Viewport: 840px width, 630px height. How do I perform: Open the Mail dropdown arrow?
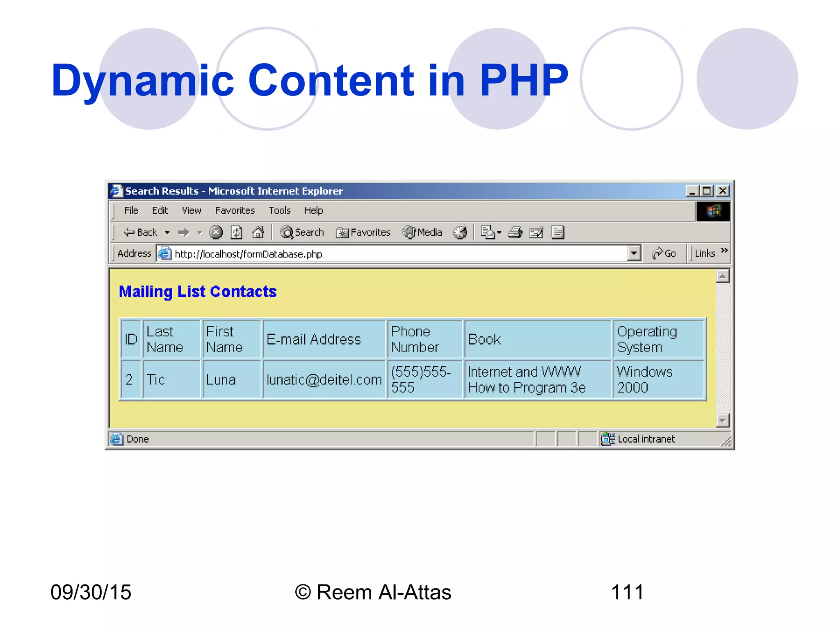point(499,233)
